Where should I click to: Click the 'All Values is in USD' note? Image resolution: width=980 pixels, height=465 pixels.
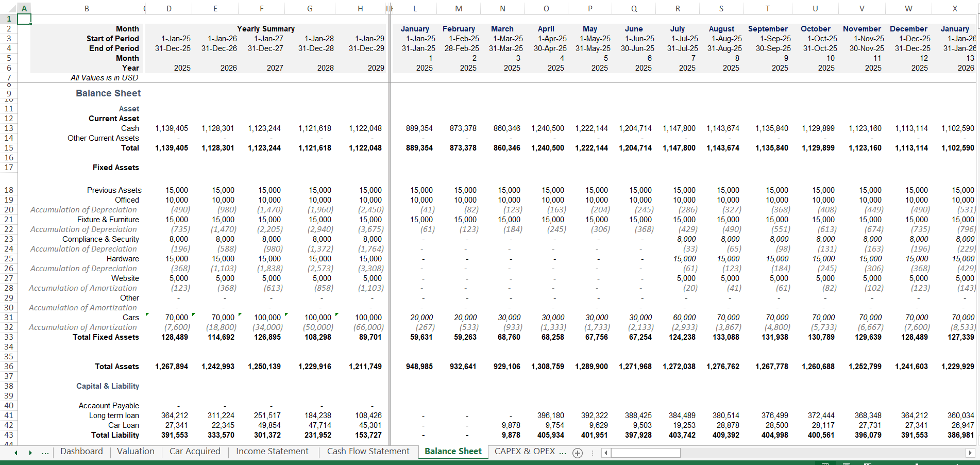[105, 78]
